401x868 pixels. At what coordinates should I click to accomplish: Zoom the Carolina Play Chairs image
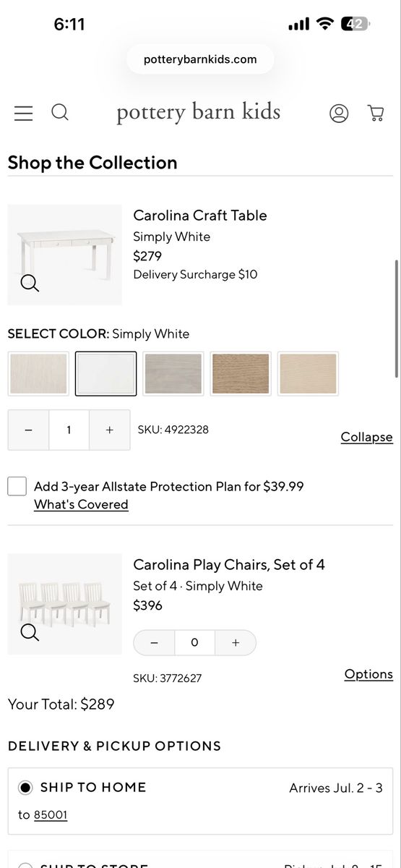pyautogui.click(x=30, y=632)
